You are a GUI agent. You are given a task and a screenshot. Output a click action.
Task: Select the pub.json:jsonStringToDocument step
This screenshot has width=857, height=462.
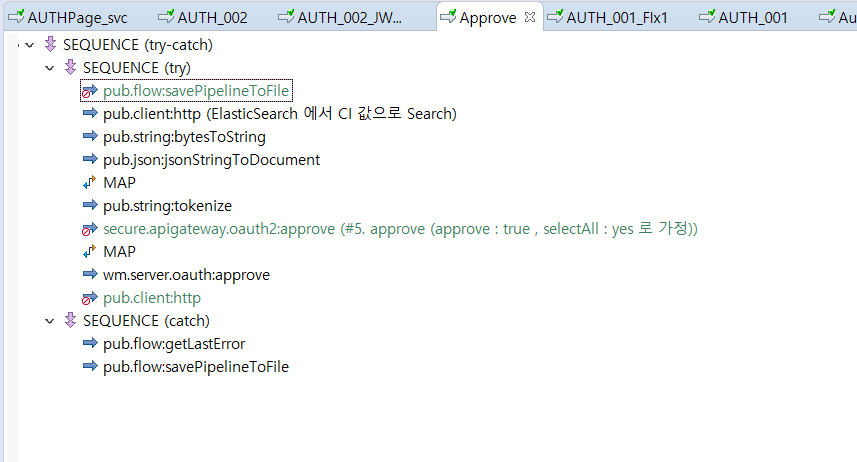[211, 160]
